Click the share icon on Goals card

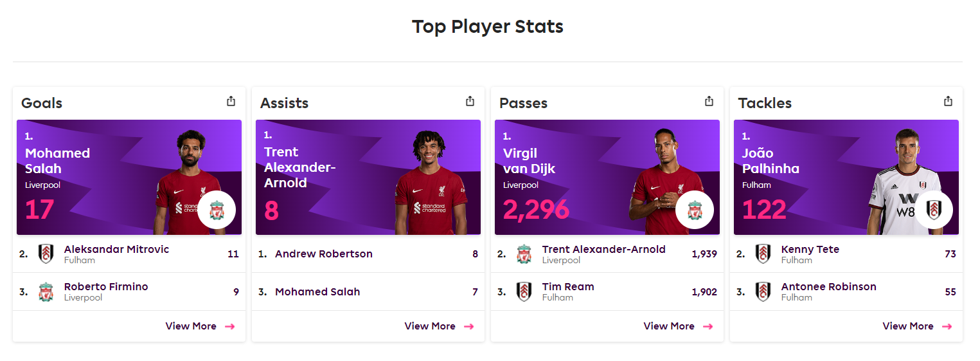click(231, 101)
